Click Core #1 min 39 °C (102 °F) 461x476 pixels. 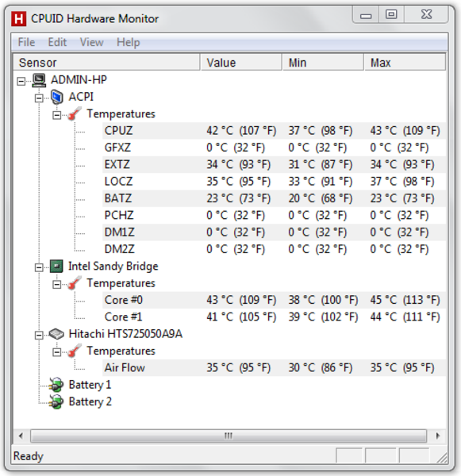coord(323,317)
